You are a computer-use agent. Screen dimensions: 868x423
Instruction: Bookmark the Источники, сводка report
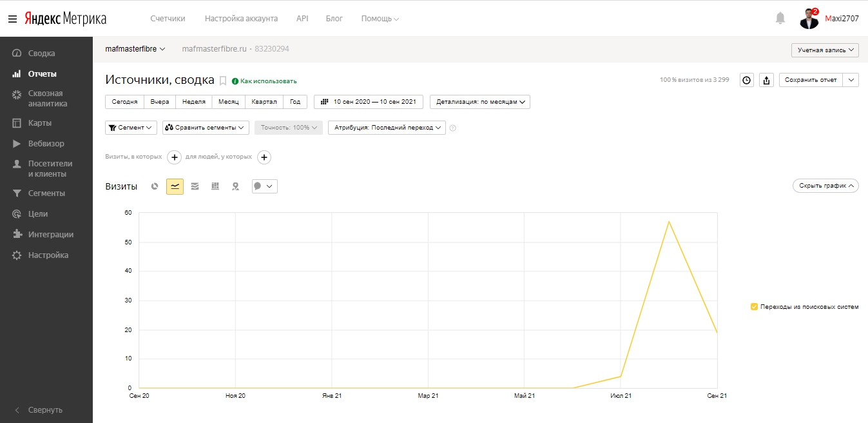coord(223,81)
